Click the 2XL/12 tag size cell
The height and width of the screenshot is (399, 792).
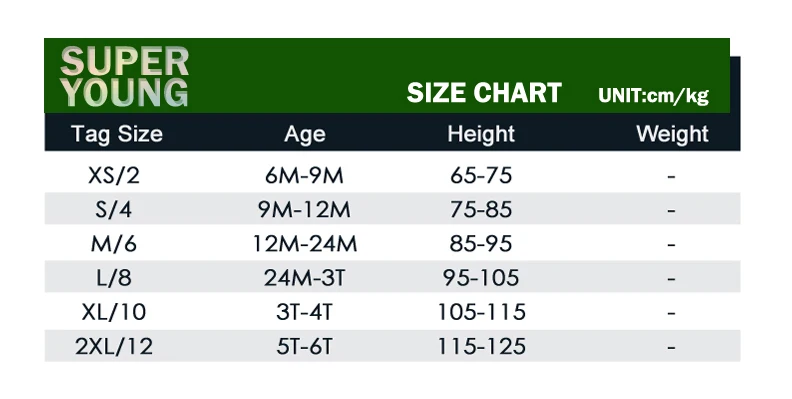click(114, 346)
